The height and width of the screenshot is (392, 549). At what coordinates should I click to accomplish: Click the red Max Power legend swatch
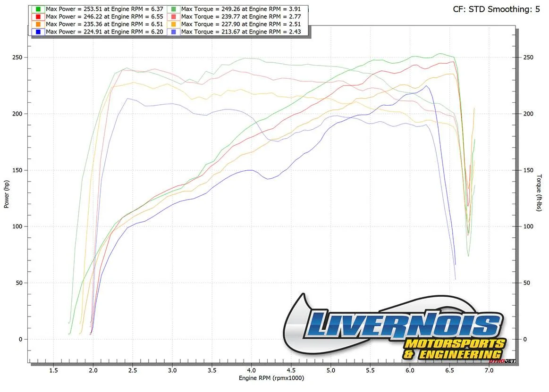point(38,17)
